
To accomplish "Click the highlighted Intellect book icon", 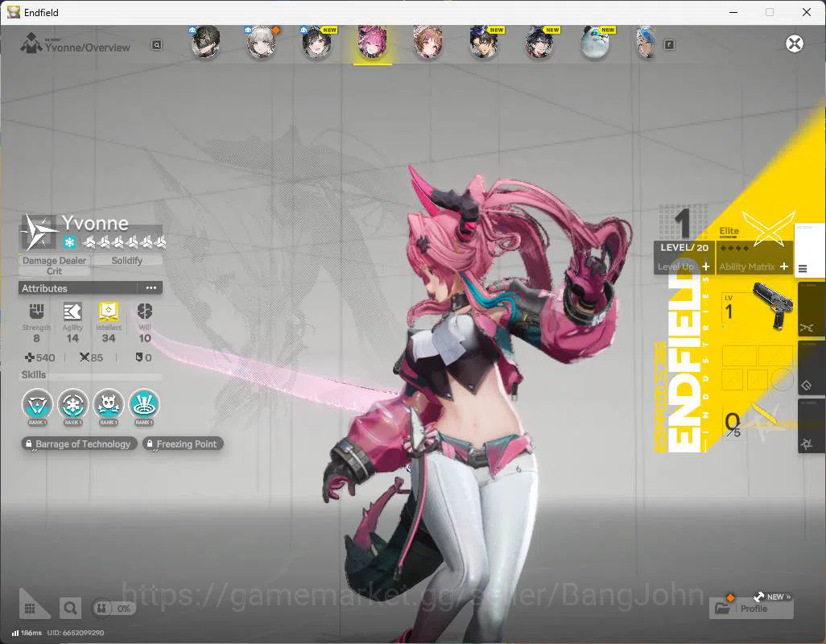I will coord(109,312).
